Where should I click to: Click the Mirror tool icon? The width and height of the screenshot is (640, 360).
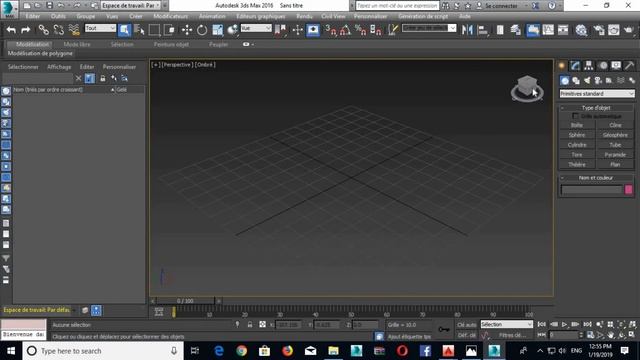(467, 30)
